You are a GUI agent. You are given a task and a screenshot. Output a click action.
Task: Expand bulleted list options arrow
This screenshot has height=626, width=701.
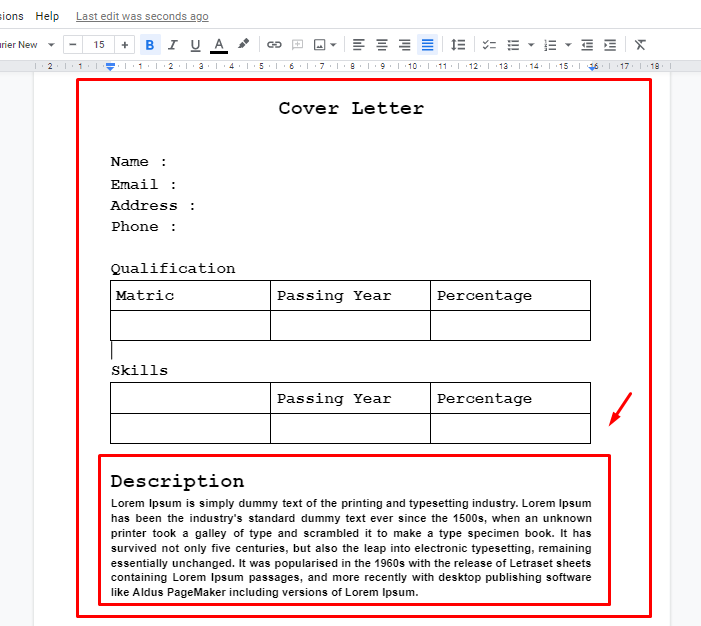(531, 45)
